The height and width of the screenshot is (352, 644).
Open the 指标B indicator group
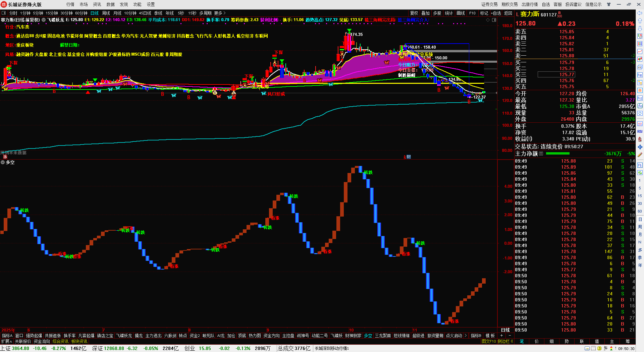pos(476,336)
